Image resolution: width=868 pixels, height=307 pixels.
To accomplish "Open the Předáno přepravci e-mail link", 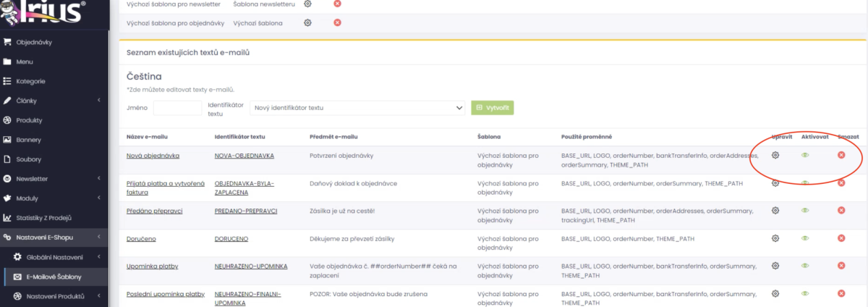I will (155, 211).
